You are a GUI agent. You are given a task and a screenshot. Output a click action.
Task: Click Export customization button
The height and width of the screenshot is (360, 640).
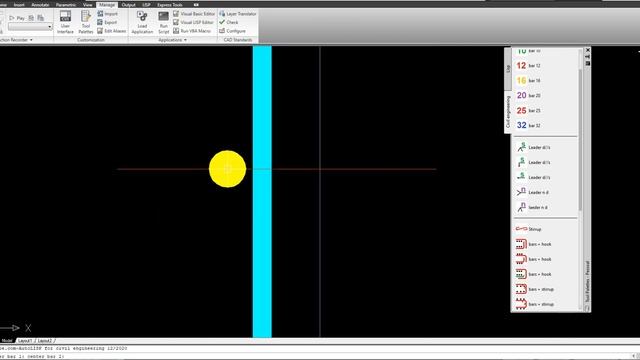coord(107,22)
